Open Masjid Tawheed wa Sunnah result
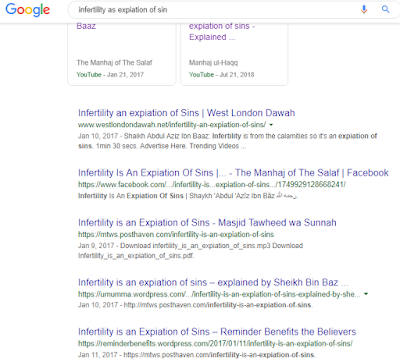 click(x=207, y=222)
